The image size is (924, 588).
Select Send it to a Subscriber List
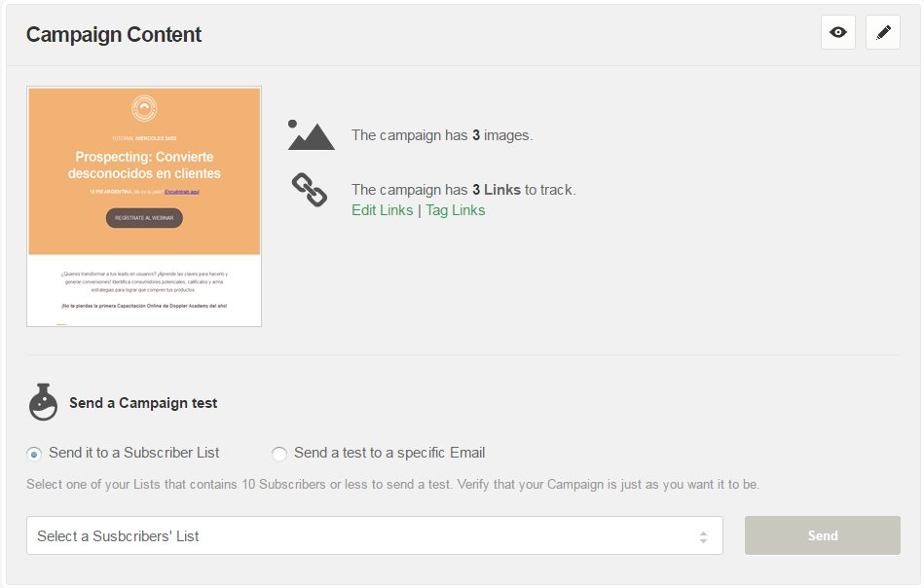34,454
